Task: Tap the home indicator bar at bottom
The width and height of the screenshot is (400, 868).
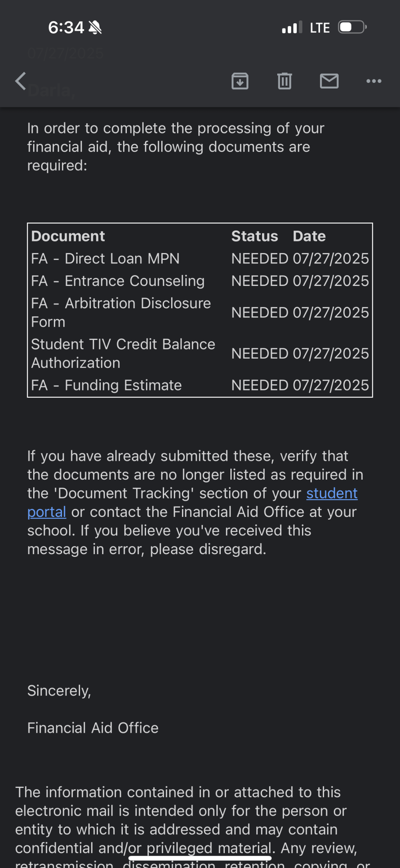Action: click(200, 858)
